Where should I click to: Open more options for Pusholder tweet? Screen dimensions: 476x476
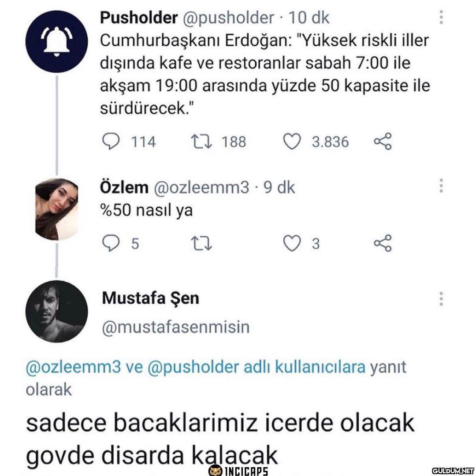coord(441,18)
